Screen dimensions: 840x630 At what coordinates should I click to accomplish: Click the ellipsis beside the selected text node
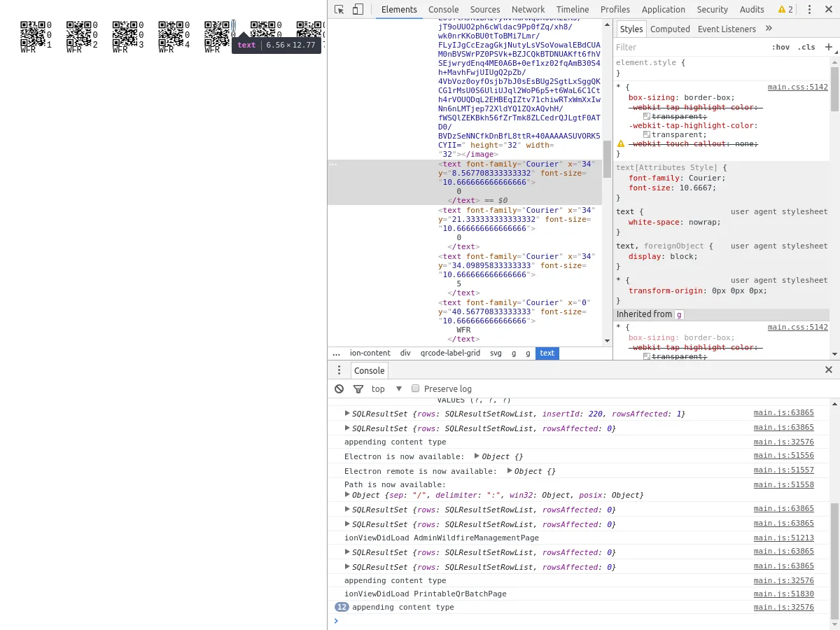334,164
